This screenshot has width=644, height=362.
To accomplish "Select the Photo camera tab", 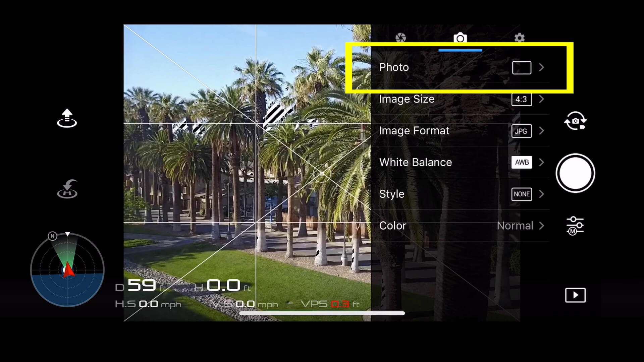I will [460, 38].
